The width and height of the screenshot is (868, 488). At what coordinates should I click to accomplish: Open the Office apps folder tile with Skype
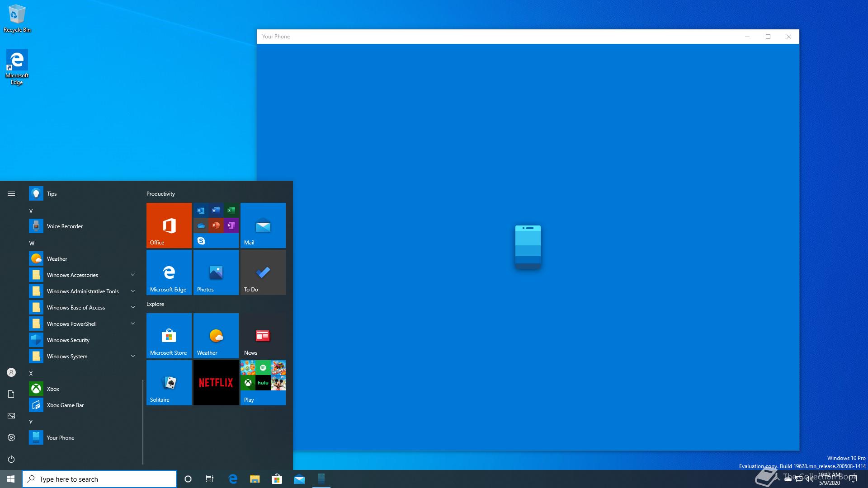point(216,225)
